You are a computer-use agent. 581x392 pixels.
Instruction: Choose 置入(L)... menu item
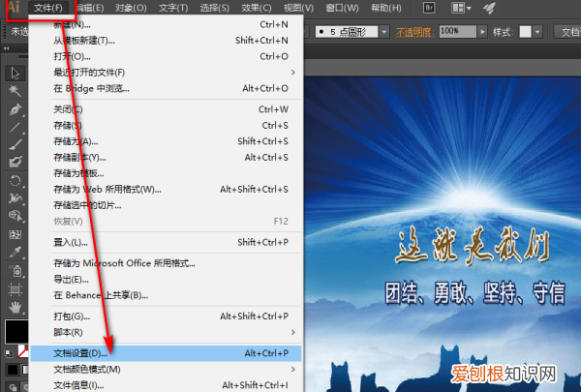pyautogui.click(x=166, y=242)
